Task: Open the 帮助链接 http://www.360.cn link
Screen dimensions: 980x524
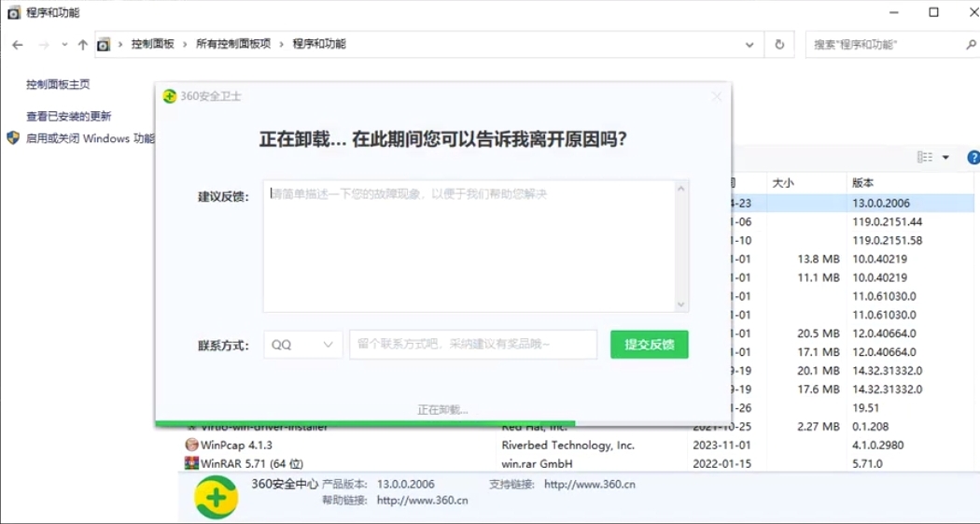Action: pos(423,501)
